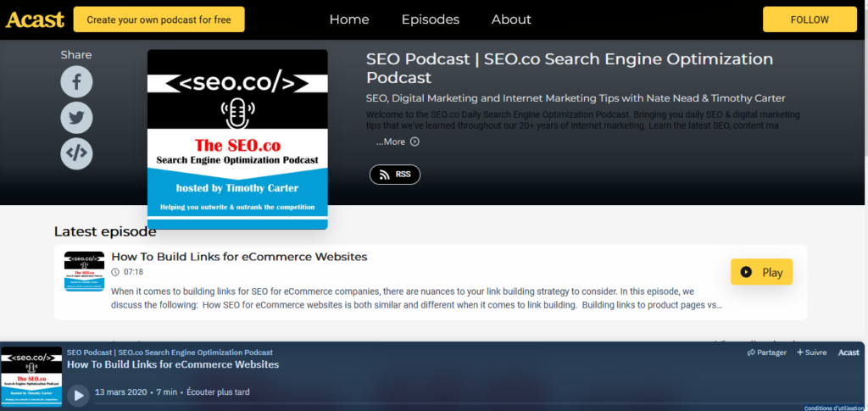
Task: Click the latest episode card thumbnail
Action: (84, 271)
